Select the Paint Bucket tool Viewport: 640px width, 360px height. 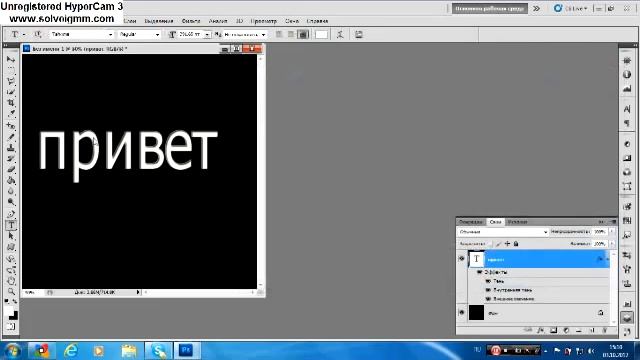click(11, 180)
